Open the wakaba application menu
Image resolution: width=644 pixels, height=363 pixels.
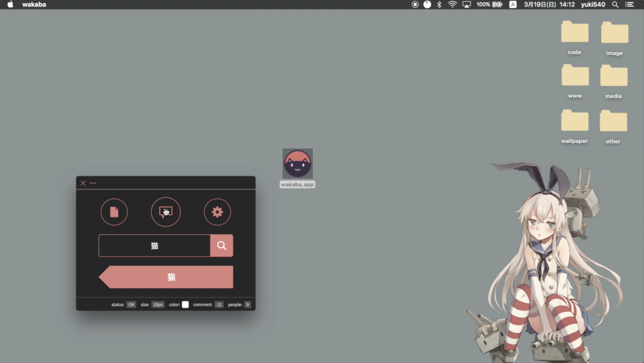[34, 5]
